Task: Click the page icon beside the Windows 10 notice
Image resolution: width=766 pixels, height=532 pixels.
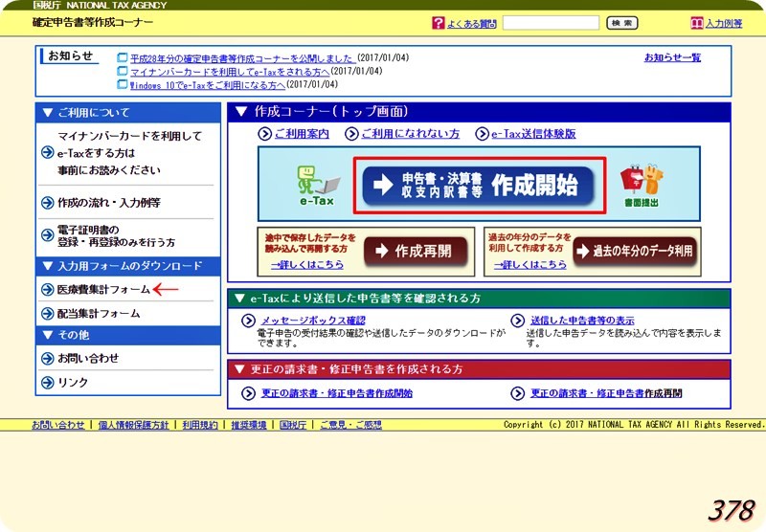Action: [123, 84]
